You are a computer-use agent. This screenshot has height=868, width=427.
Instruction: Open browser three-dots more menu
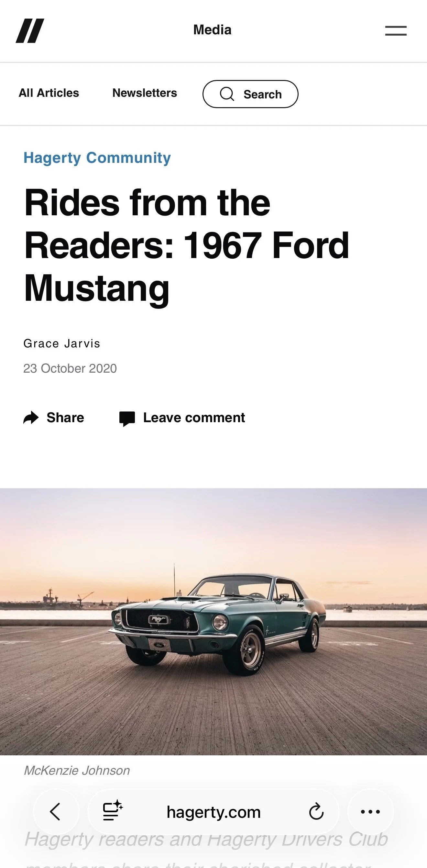tap(370, 812)
